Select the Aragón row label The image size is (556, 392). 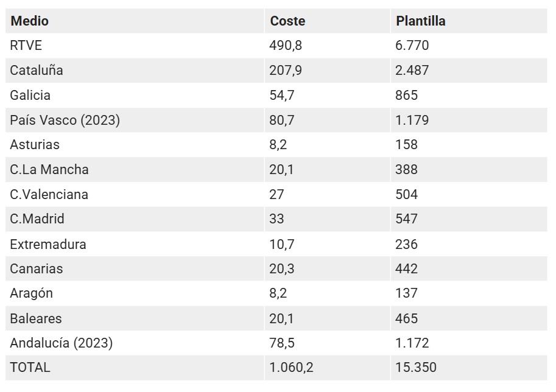pyautogui.click(x=31, y=293)
